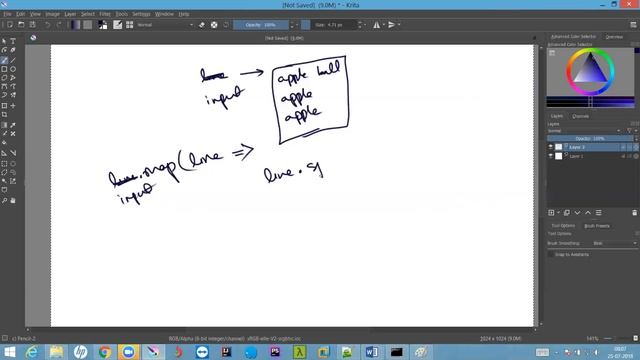Open the Edit menu

[20, 14]
